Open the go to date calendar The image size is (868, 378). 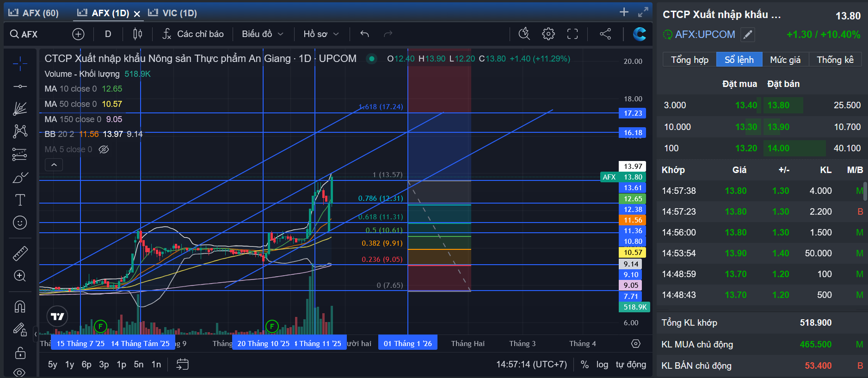coord(183,365)
